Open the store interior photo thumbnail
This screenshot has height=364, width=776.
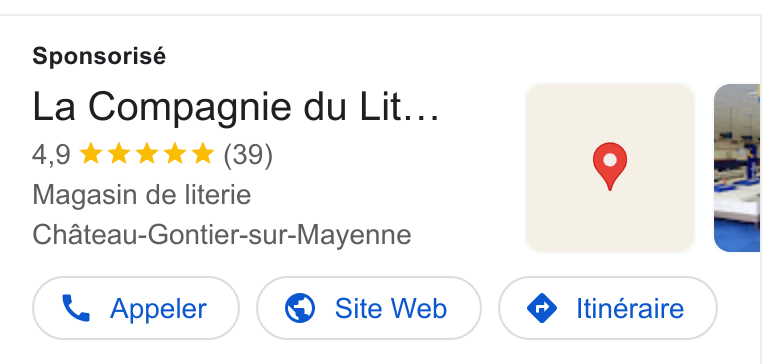coord(737,168)
